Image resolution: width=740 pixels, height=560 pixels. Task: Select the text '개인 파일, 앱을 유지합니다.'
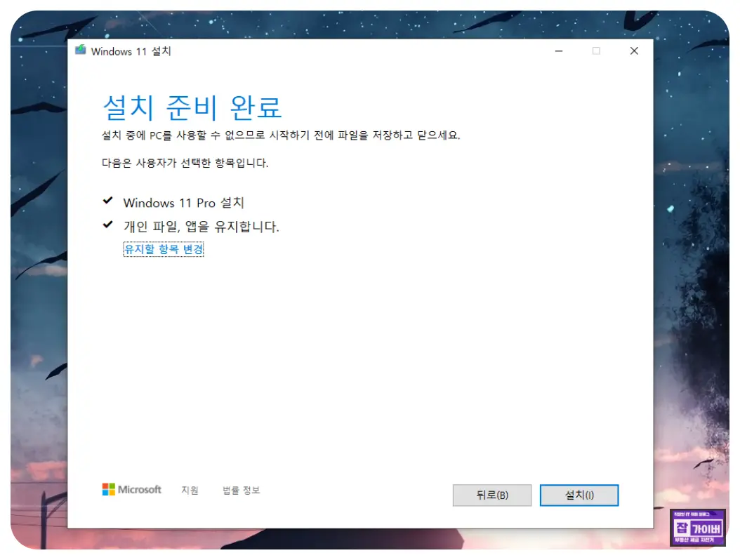(x=201, y=227)
